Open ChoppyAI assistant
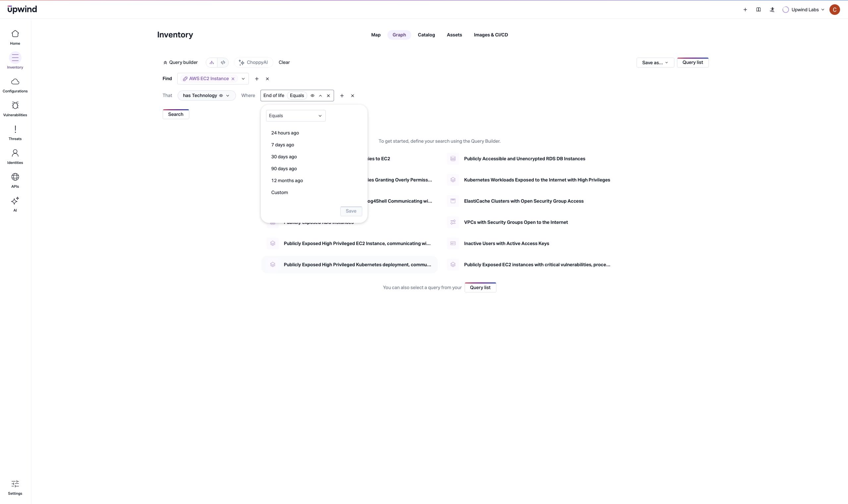This screenshot has width=848, height=504. [253, 63]
